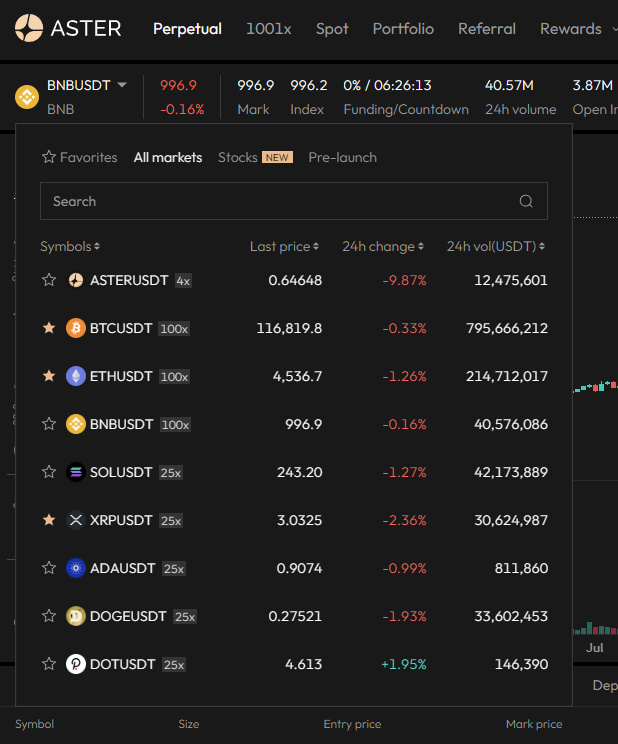Favorite ASTERUSDT with its star
Image resolution: width=618 pixels, height=744 pixels.
[49, 280]
